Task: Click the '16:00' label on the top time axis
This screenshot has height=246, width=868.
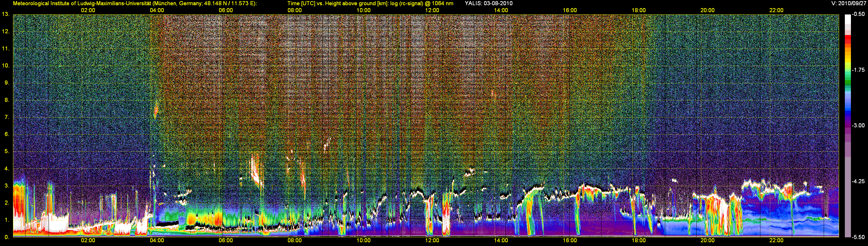Action: pyautogui.click(x=570, y=10)
